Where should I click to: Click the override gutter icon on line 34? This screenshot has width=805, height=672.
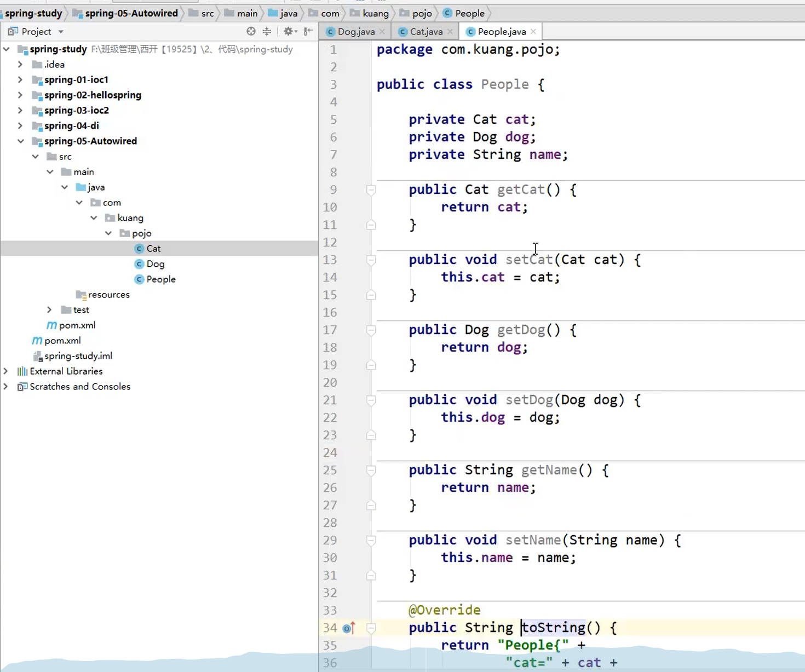[x=349, y=628]
